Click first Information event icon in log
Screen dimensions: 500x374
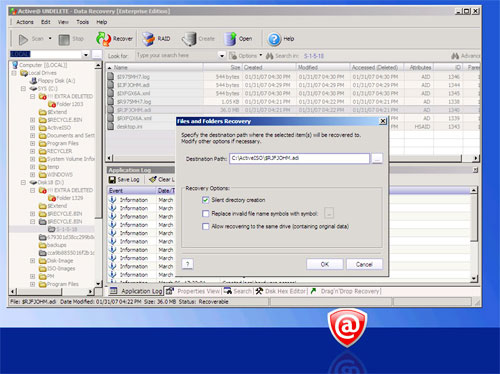point(113,200)
